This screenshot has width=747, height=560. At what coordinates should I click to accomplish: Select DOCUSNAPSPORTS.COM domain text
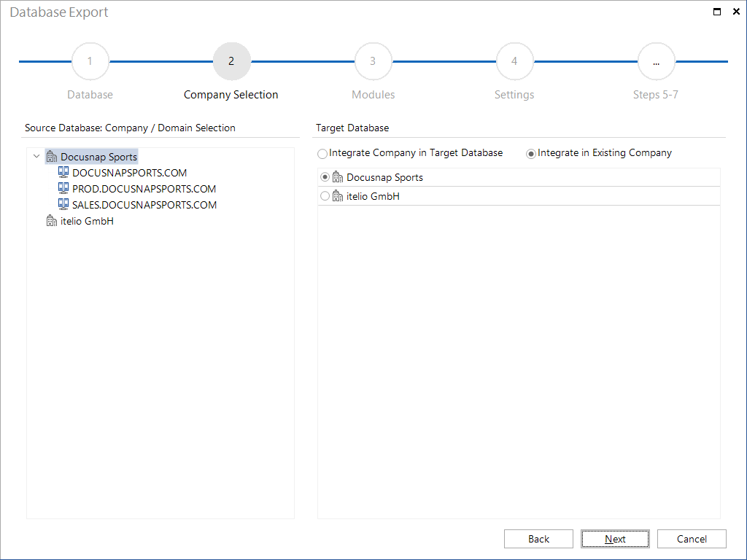click(x=130, y=173)
